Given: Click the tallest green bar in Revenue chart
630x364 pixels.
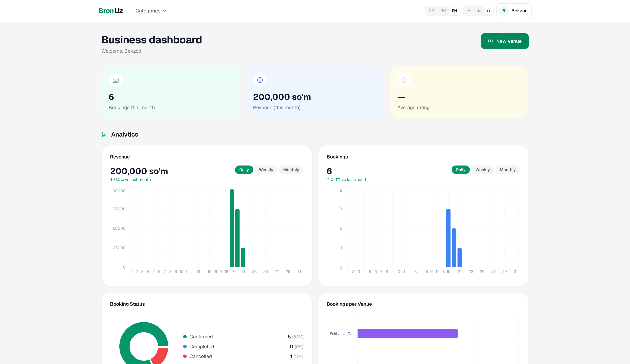Looking at the screenshot, I should pos(232,229).
